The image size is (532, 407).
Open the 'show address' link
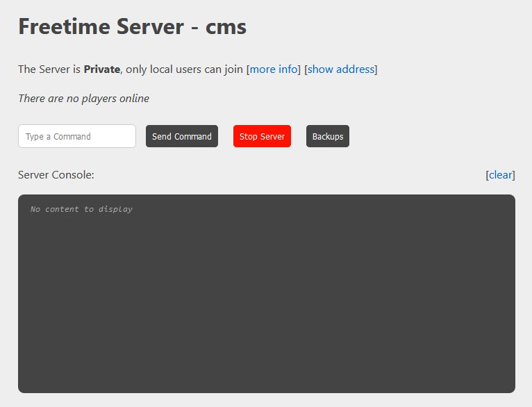click(340, 69)
